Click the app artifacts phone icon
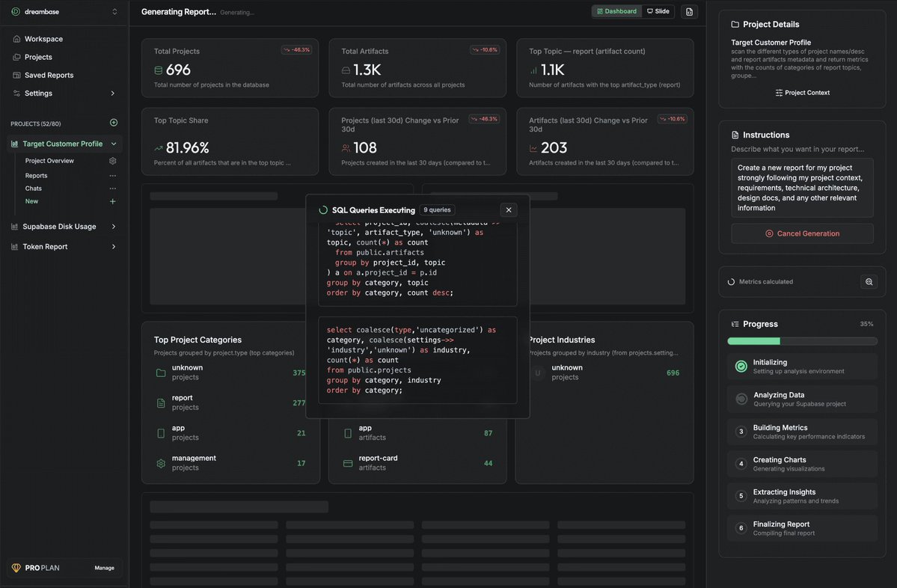Image resolution: width=897 pixels, height=588 pixels. pyautogui.click(x=348, y=433)
